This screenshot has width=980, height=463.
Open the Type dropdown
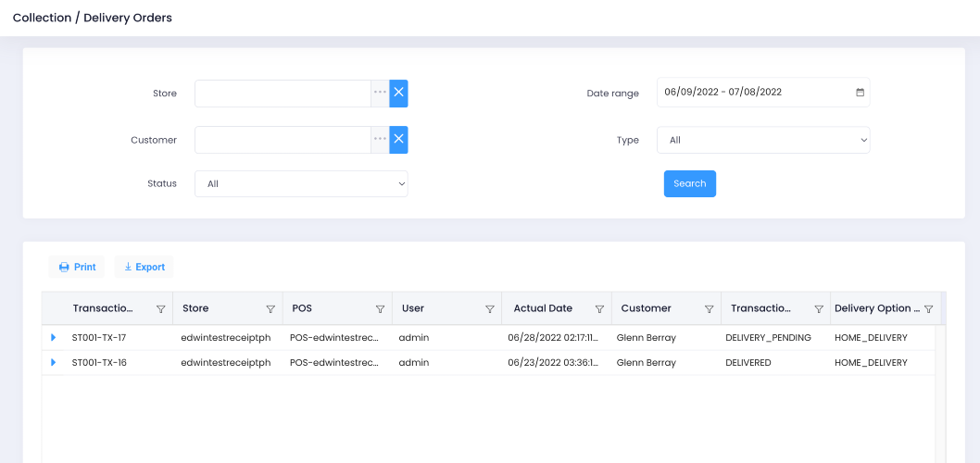click(763, 140)
